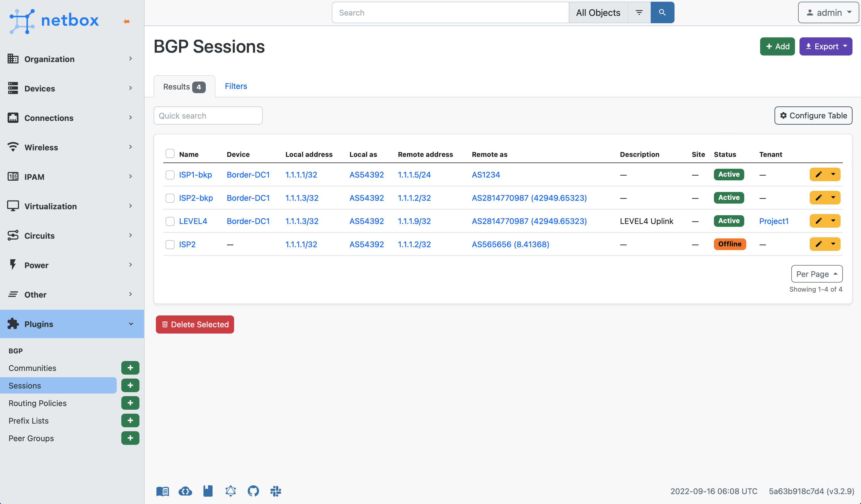This screenshot has height=504, width=861.
Task: Click the GraphQL API icon in footer
Action: [231, 491]
